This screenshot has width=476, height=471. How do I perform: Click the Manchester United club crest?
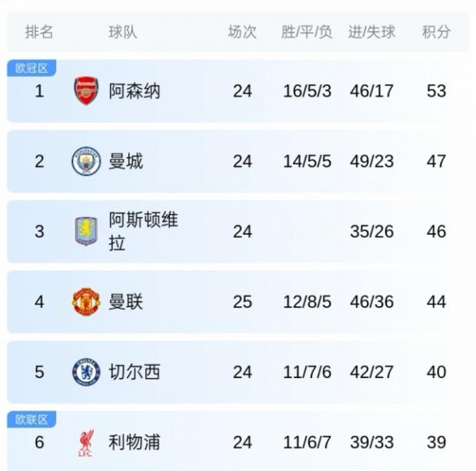pos(86,302)
